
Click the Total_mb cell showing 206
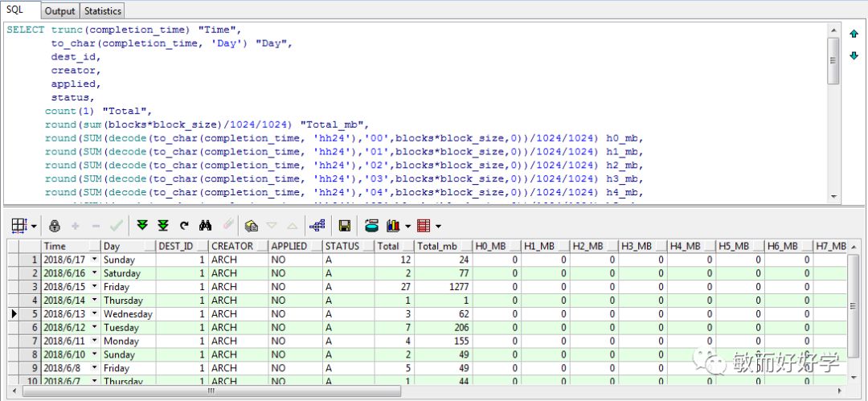pos(443,327)
